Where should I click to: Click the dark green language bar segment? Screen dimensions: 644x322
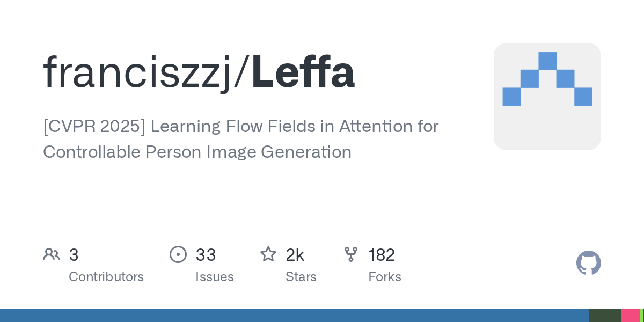click(605, 316)
